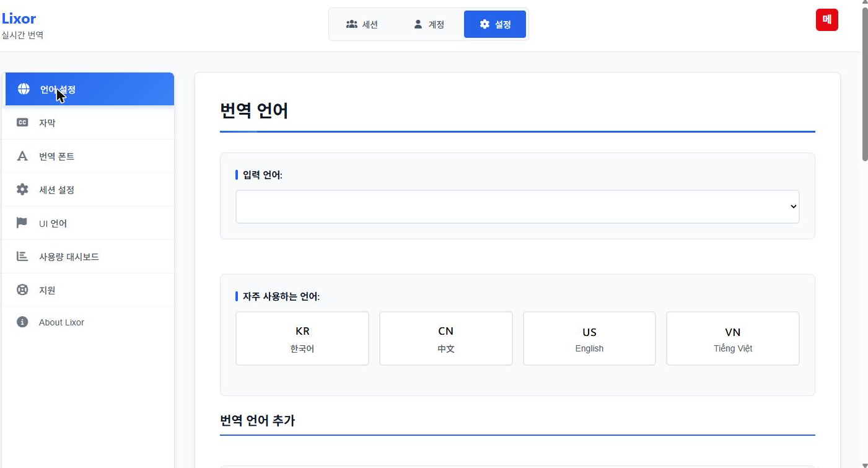Select the 설정 tab

point(495,24)
